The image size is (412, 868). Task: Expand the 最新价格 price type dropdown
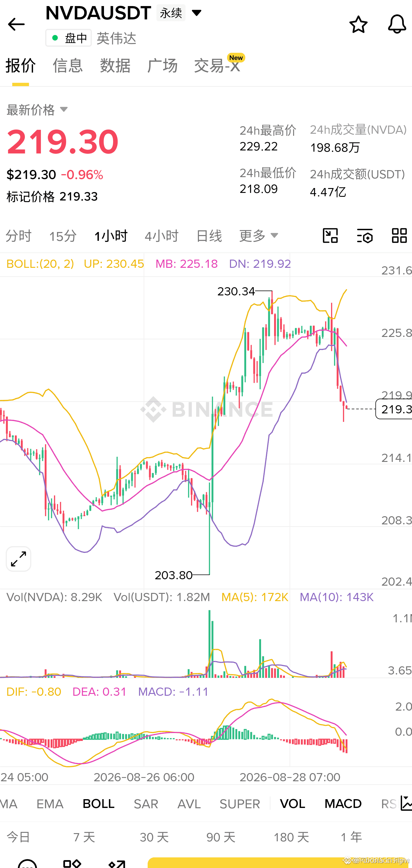[x=37, y=110]
